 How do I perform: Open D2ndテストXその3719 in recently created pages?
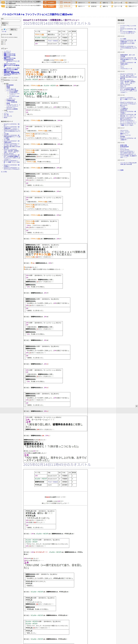tap(12, 168)
